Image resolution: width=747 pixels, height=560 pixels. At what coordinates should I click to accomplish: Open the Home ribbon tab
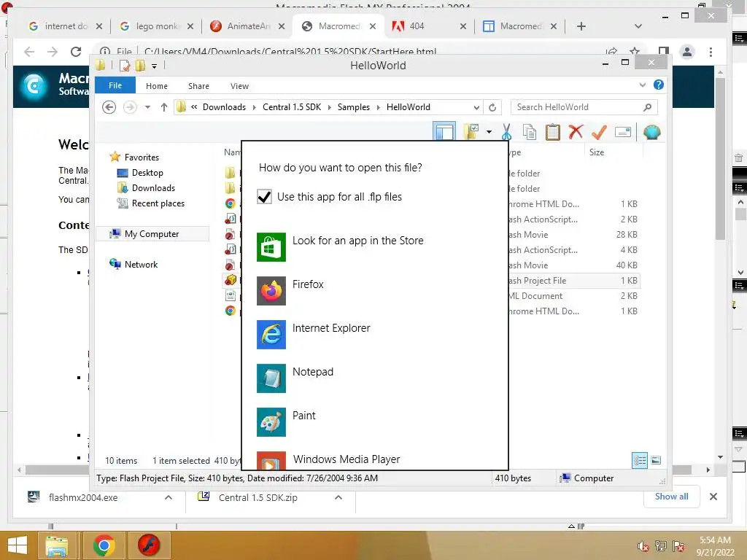click(157, 86)
